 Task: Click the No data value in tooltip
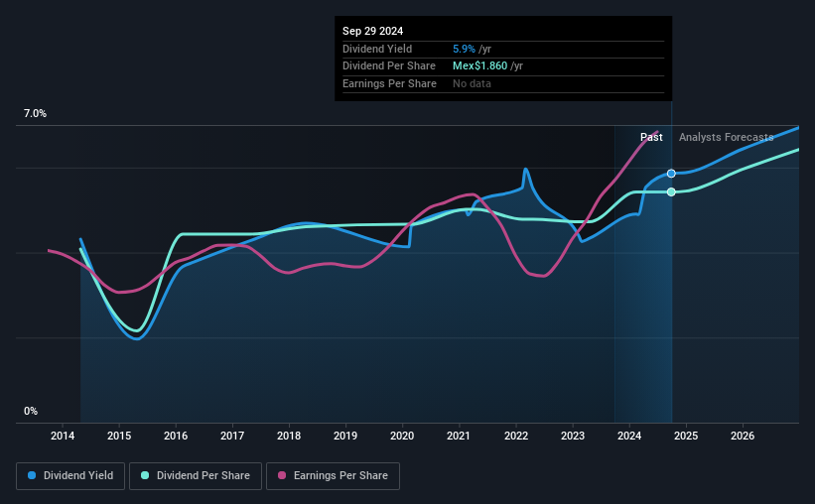472,83
